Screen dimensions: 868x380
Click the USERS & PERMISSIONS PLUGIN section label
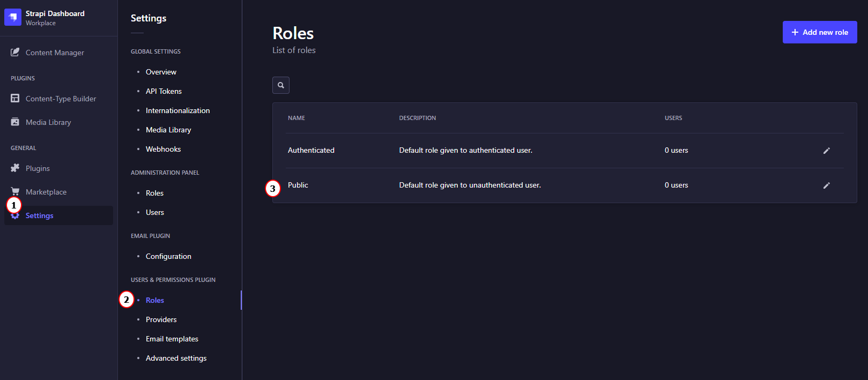173,280
